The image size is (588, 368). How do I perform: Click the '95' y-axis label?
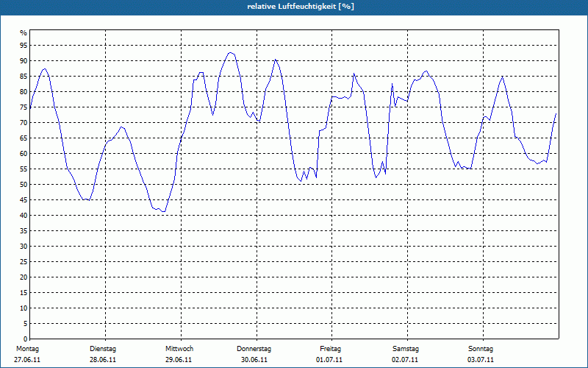coord(24,46)
